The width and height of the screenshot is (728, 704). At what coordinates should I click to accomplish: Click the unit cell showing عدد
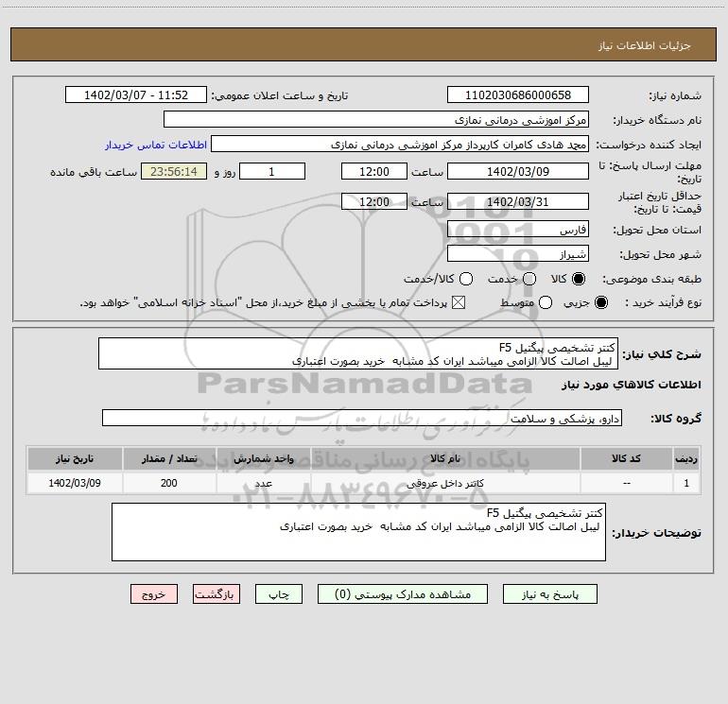pyautogui.click(x=263, y=483)
